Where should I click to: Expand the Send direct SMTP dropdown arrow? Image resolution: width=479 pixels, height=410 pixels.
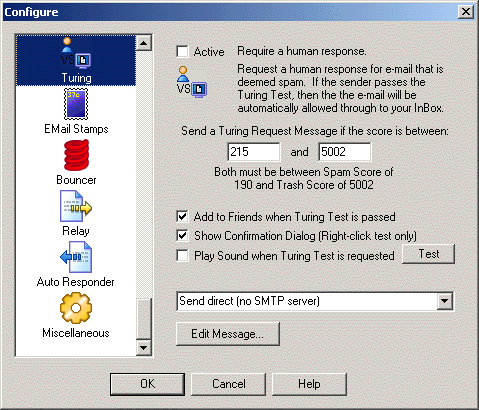coord(445,301)
